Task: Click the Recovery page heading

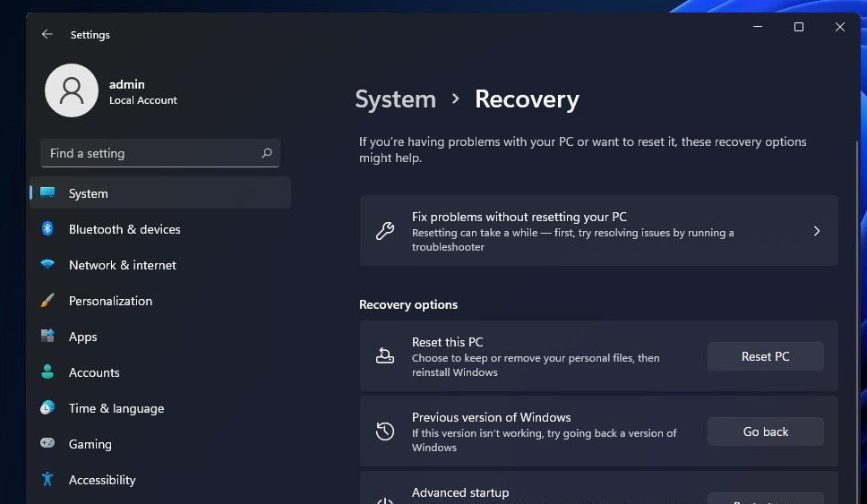Action: [527, 99]
